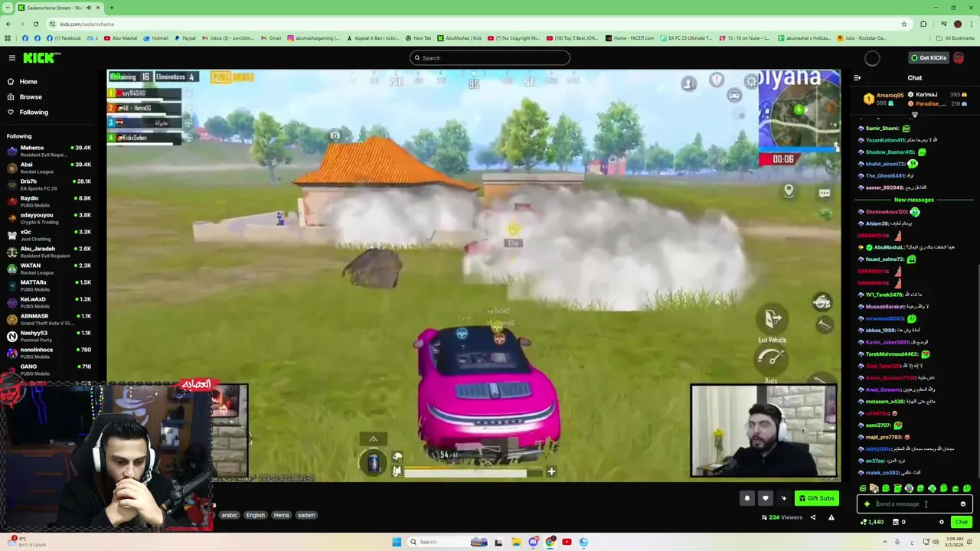This screenshot has height=551, width=980.
Task: Toggle follow heart button
Action: click(x=765, y=498)
